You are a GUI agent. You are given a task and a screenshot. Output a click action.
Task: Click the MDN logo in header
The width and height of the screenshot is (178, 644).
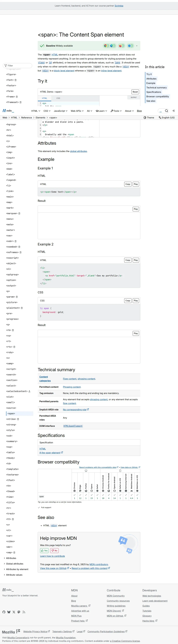click(8, 111)
